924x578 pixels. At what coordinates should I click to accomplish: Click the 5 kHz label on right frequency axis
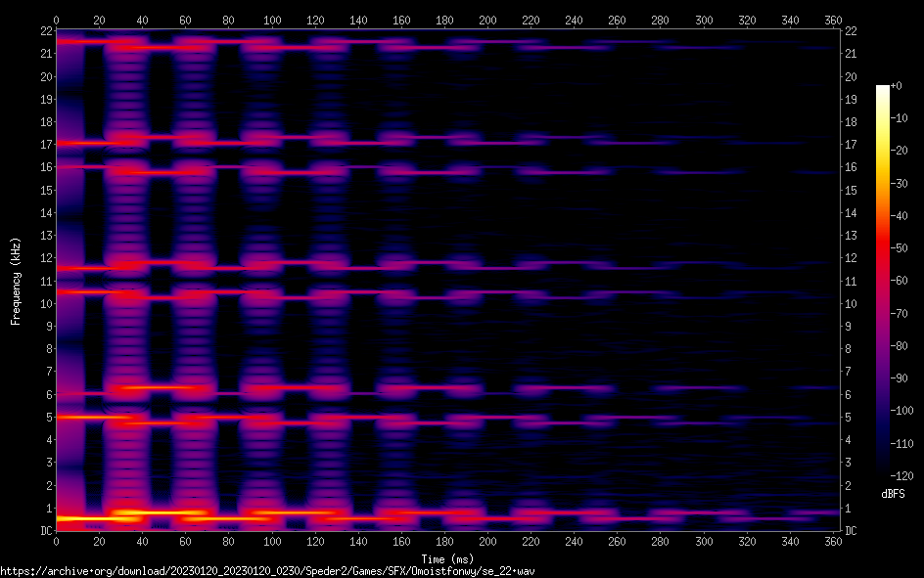(x=849, y=418)
